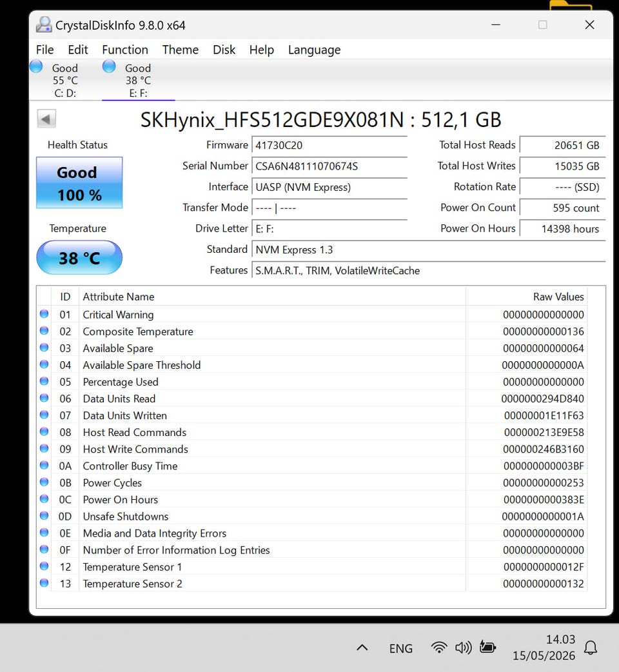Click the Raw Values column header
The image size is (619, 672).
526,297
